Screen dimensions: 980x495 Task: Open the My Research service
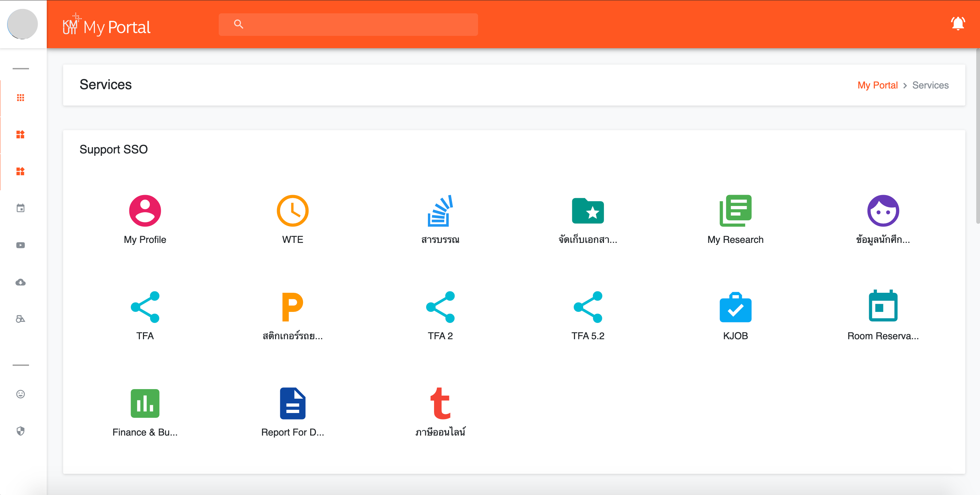tap(735, 211)
